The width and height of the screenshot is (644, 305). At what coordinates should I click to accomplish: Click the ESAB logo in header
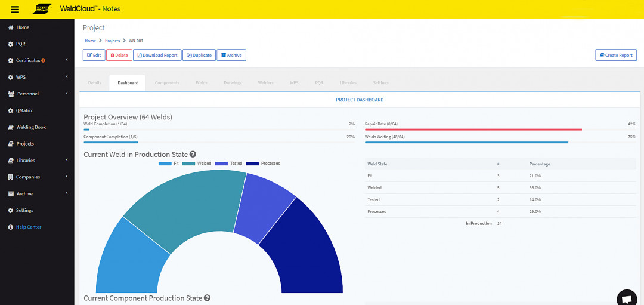point(42,9)
